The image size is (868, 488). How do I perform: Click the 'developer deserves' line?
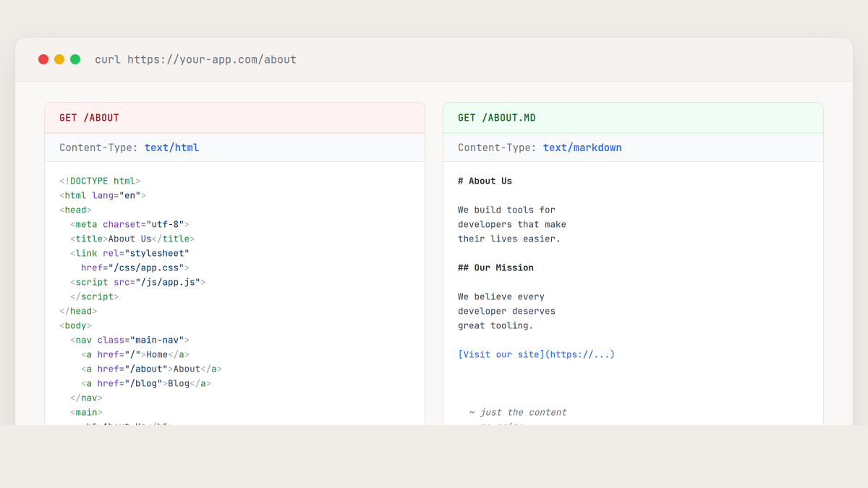[x=506, y=311]
